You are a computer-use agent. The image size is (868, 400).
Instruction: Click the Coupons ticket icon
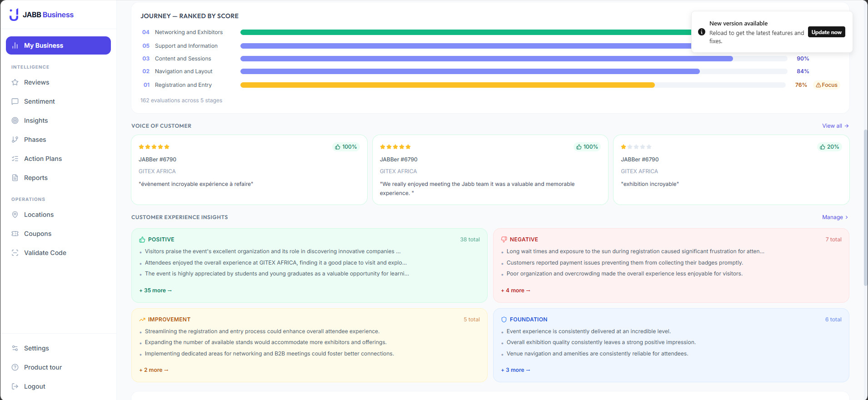tap(15, 234)
